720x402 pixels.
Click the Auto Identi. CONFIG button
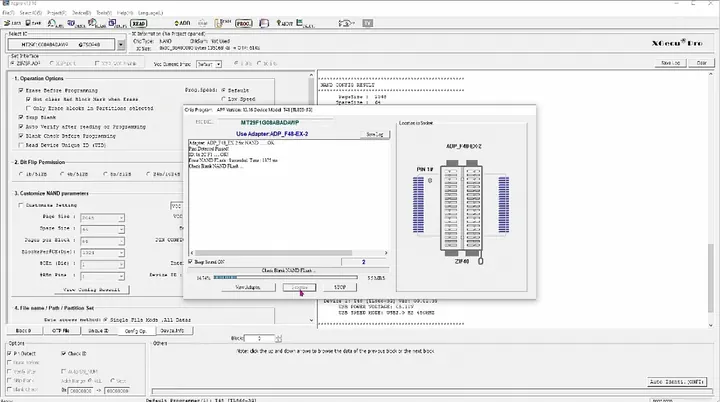677,382
